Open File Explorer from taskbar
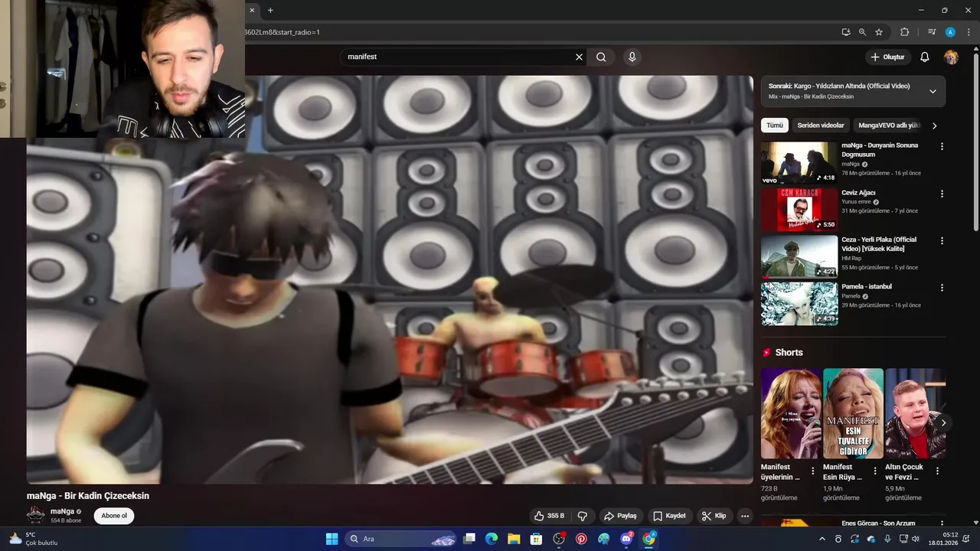The width and height of the screenshot is (980, 551). [513, 539]
